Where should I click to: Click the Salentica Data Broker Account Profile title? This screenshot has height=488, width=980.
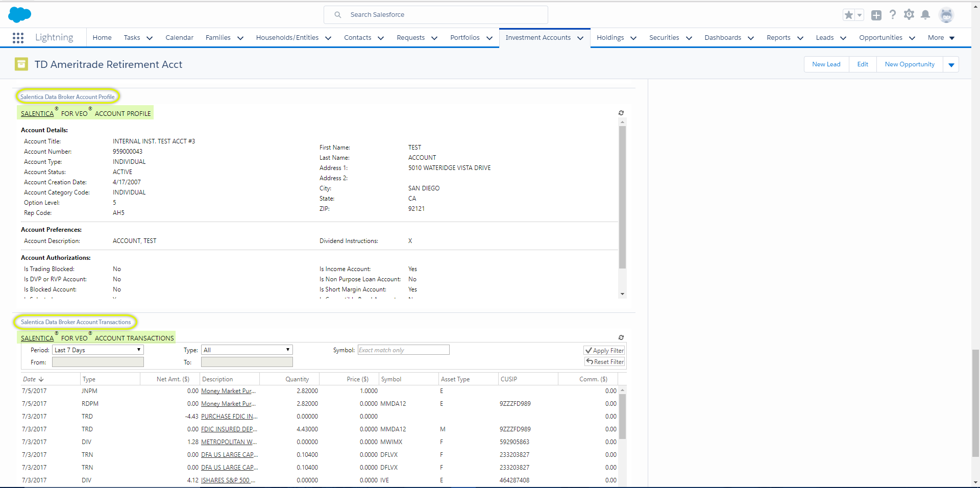67,96
